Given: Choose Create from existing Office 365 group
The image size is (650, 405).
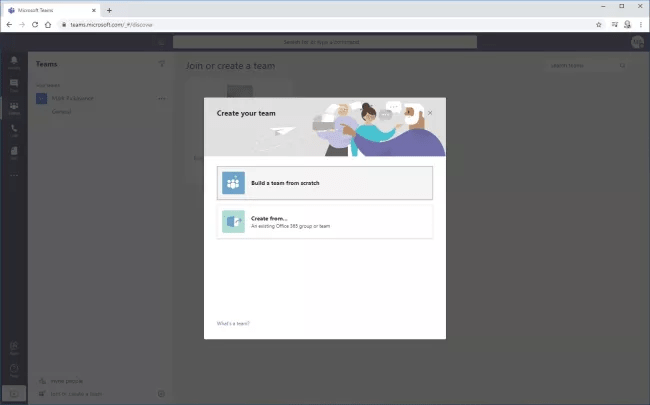Looking at the screenshot, I should [326, 223].
